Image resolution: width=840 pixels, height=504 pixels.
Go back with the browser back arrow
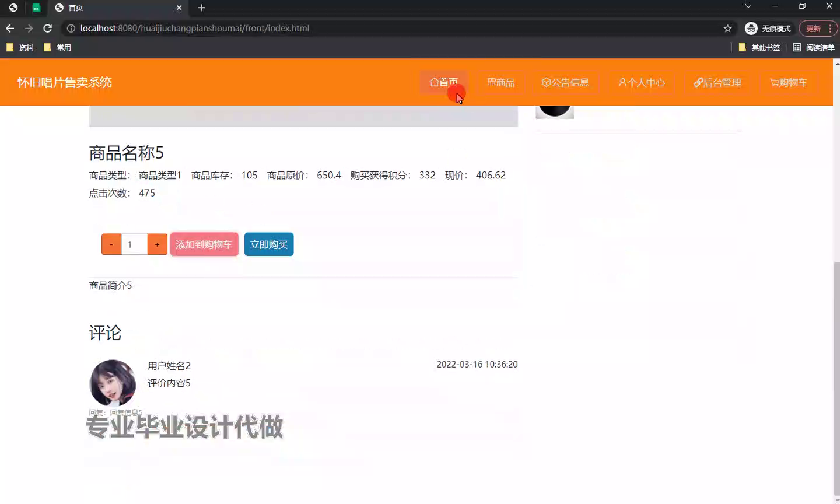(10, 28)
